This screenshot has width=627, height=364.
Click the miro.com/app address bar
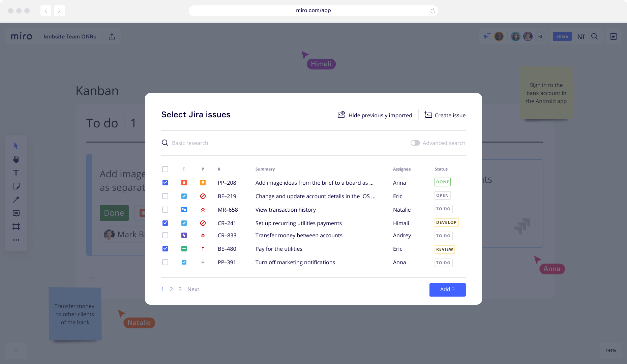(x=313, y=11)
